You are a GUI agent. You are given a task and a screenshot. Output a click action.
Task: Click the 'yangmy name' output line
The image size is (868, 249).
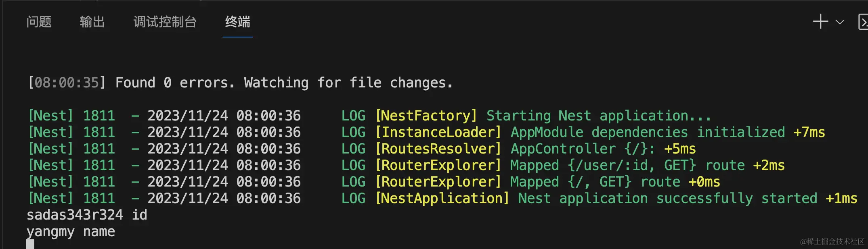71,231
